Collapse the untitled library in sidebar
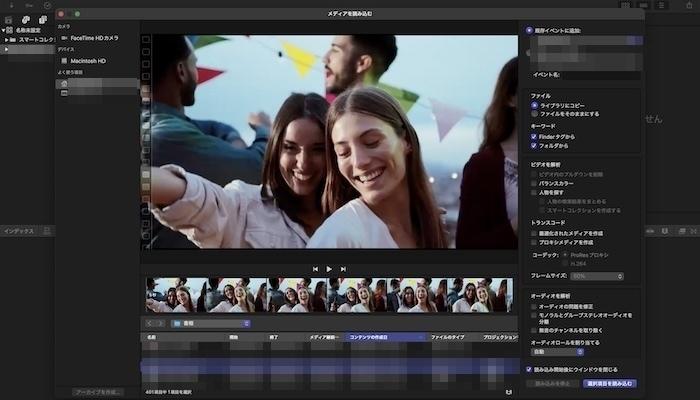 (3, 30)
